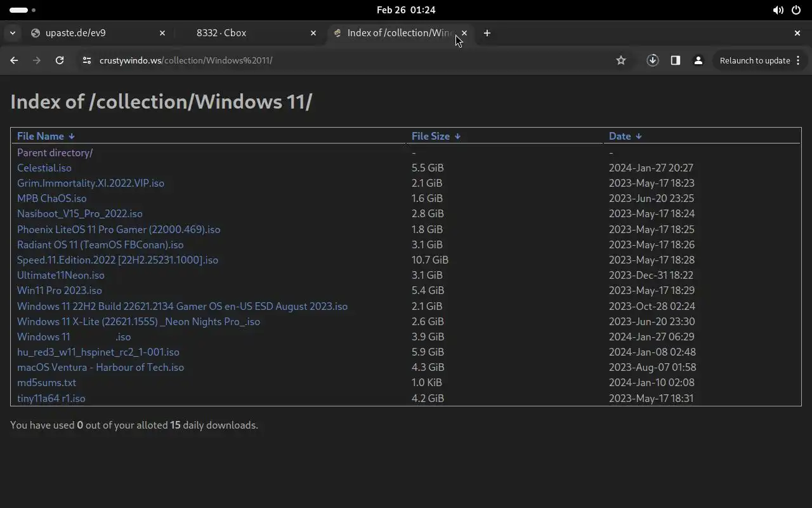
Task: Select the 10.7 GiB file size text
Action: pos(430,260)
